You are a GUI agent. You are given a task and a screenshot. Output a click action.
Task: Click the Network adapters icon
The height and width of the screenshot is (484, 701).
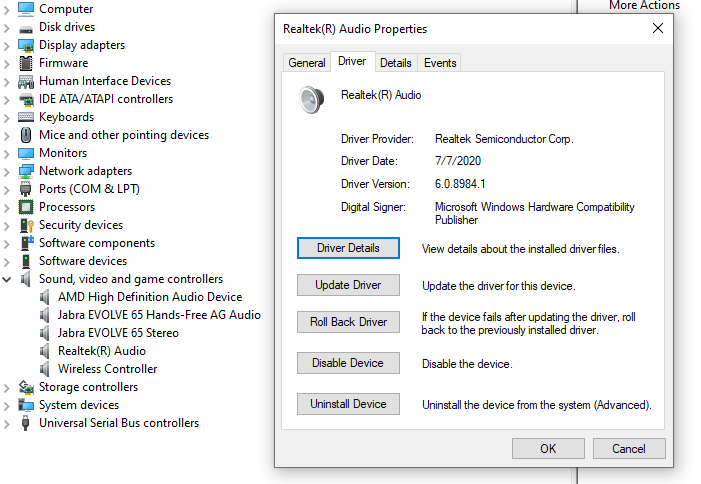pos(25,171)
